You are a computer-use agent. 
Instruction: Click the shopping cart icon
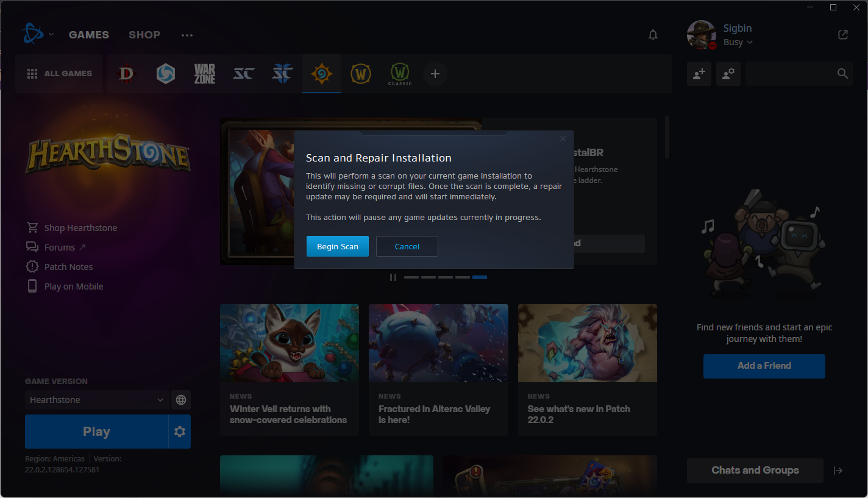32,227
